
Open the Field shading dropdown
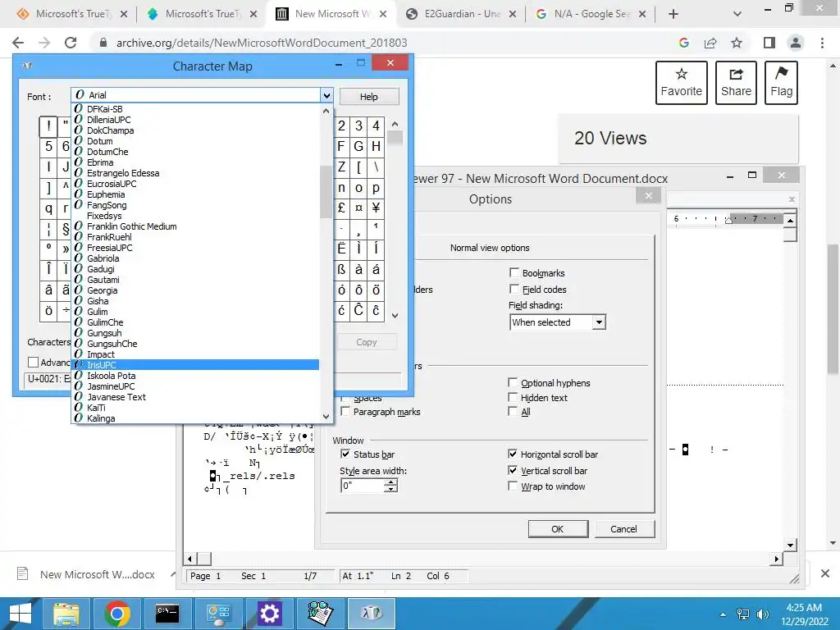point(599,322)
